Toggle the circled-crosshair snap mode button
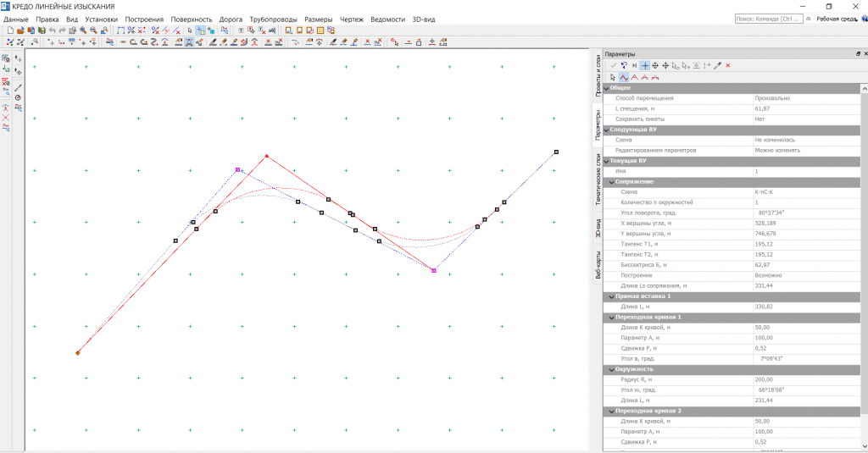The image size is (868, 453). click(x=654, y=65)
